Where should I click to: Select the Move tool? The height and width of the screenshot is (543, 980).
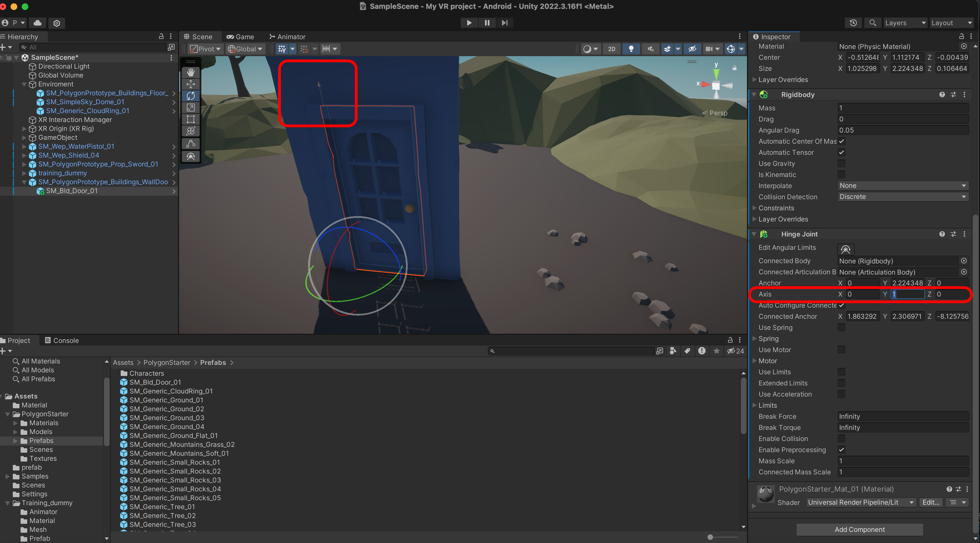click(x=190, y=84)
